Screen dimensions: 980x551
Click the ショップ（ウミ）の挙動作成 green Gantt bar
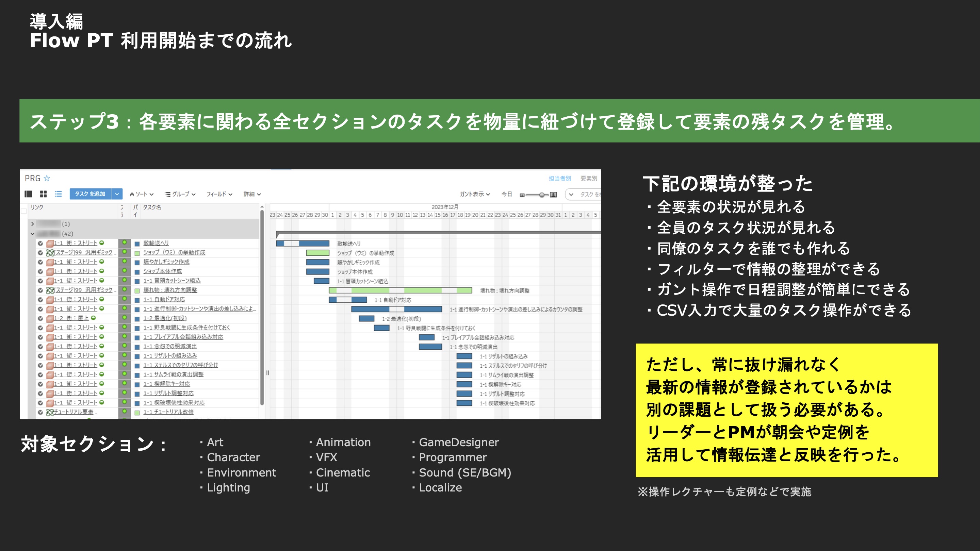[x=318, y=253]
